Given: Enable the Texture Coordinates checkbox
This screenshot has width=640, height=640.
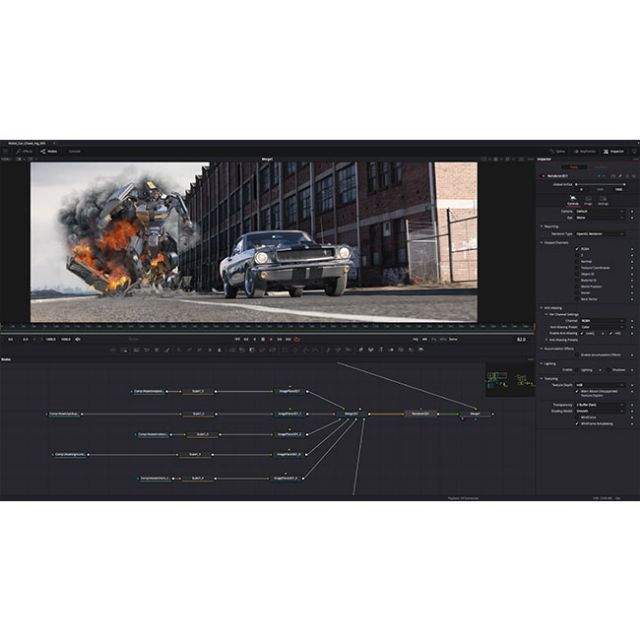Looking at the screenshot, I should (577, 268).
